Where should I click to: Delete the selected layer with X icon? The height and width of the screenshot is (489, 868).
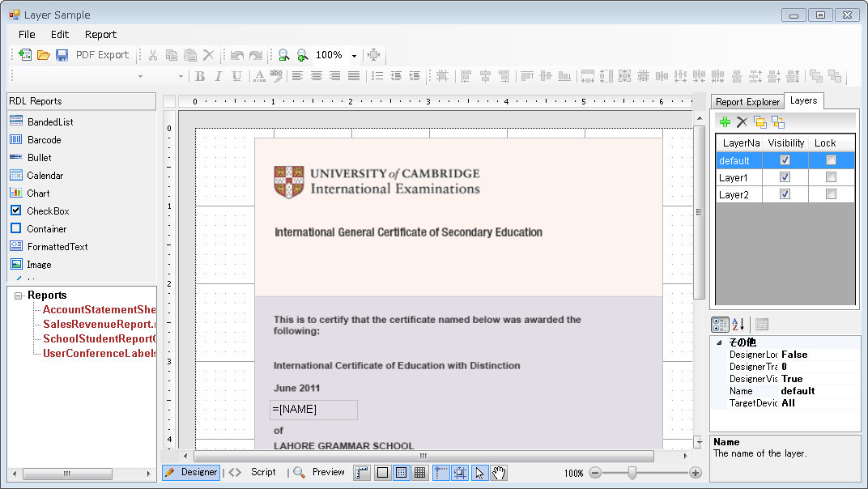[742, 122]
